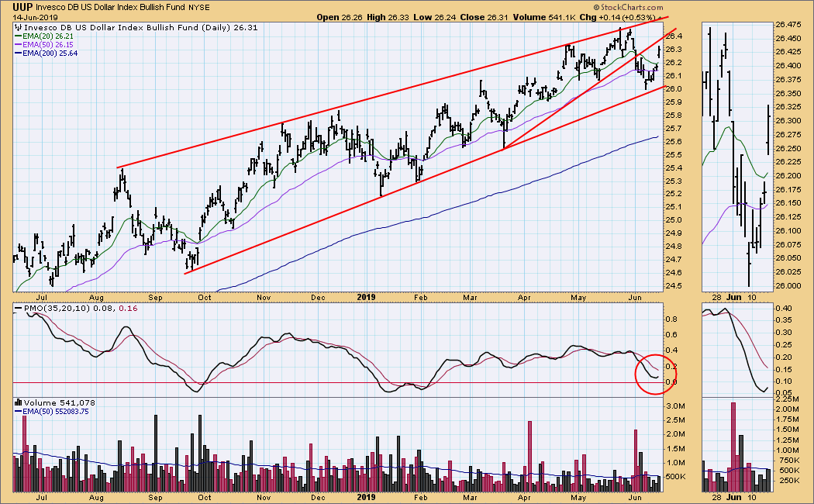Viewport: 814px width, 504px height.
Task: Click the green EMA(20) legend line swatch
Action: pyautogui.click(x=18, y=37)
